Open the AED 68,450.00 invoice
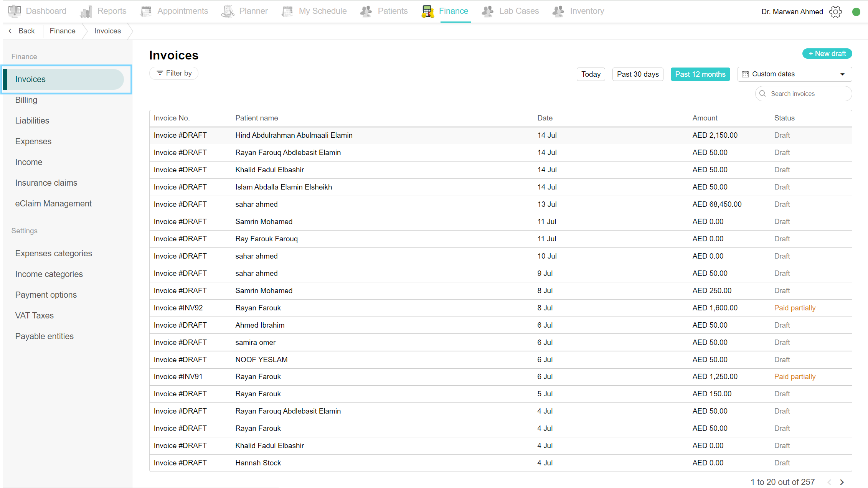Viewport: 868px width, 488px height. [500, 204]
